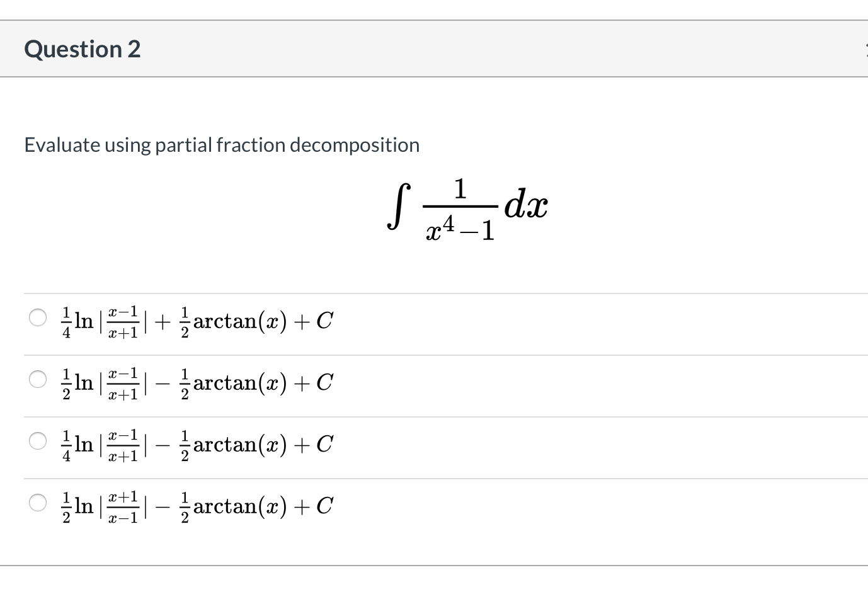
Task: Click the fourth answer row area
Action: coord(252,506)
